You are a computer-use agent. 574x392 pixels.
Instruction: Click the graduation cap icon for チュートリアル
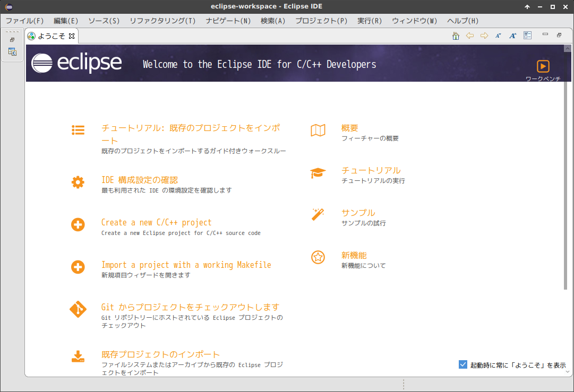[318, 172]
